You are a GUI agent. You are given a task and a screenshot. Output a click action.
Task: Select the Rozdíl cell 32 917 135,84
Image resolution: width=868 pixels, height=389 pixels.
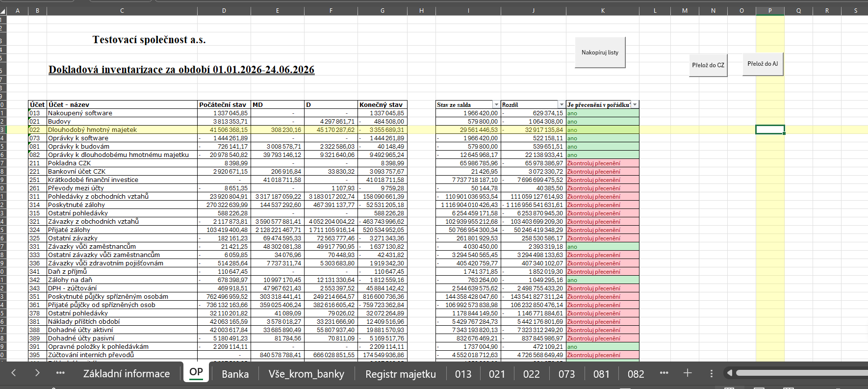coord(534,130)
